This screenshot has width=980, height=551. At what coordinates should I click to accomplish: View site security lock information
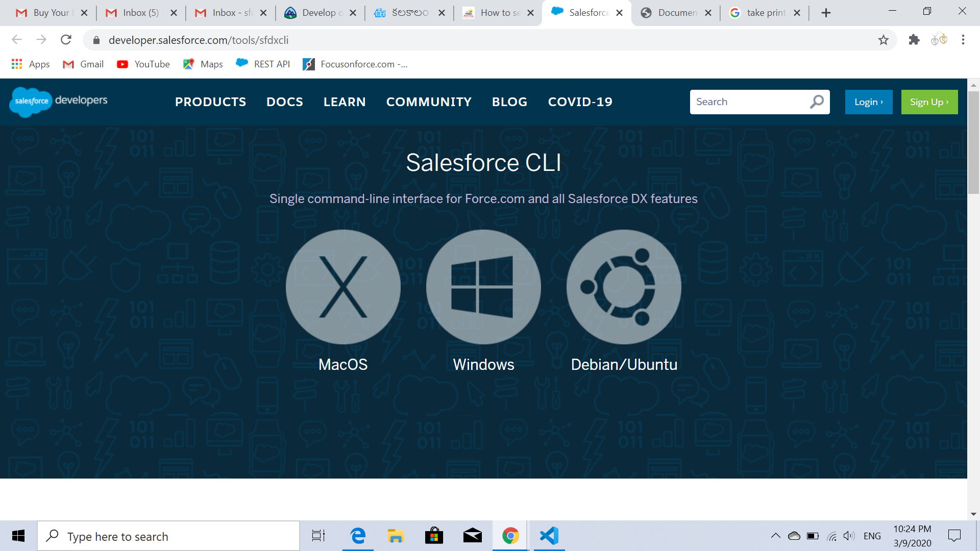(96, 40)
